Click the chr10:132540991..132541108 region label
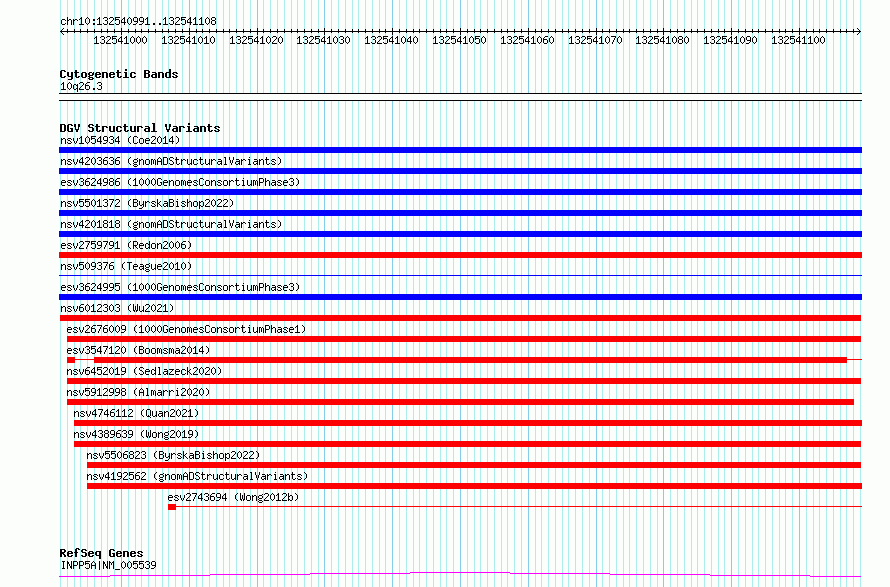 [x=138, y=22]
